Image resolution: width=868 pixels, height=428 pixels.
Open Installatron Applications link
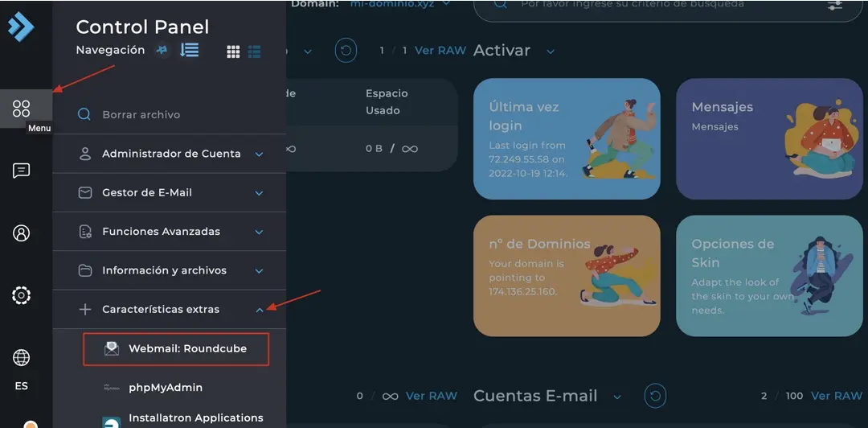(x=196, y=418)
